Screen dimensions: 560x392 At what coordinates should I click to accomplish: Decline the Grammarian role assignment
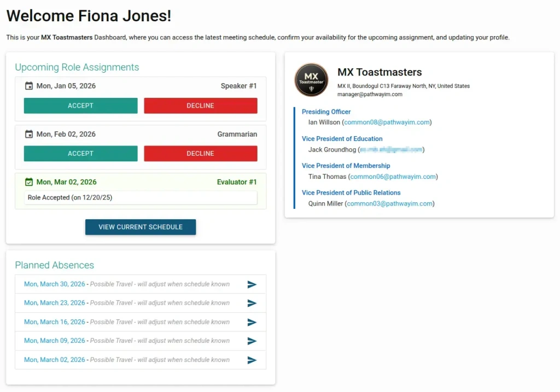tap(200, 154)
